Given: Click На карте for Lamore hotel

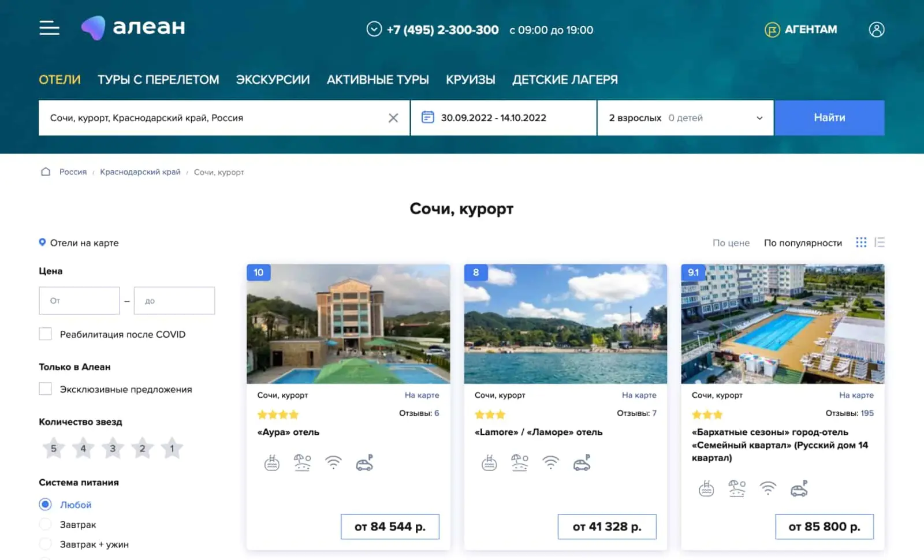Looking at the screenshot, I should point(639,395).
